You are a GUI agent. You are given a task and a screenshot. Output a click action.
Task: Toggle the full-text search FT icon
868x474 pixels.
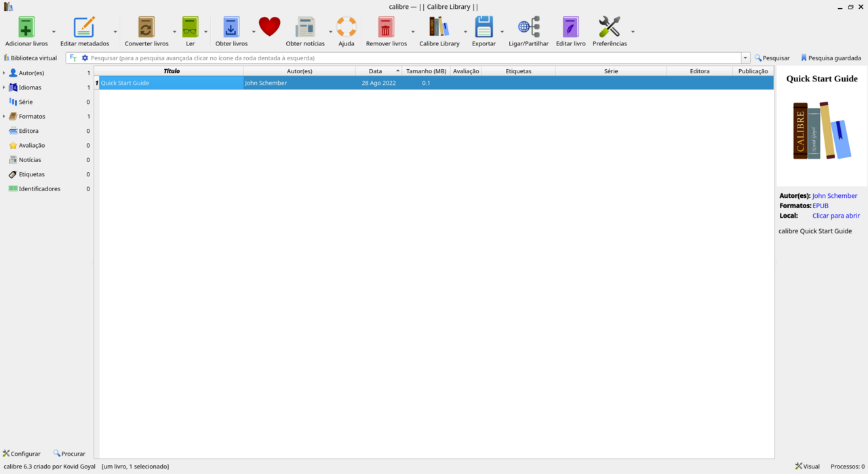(73, 58)
